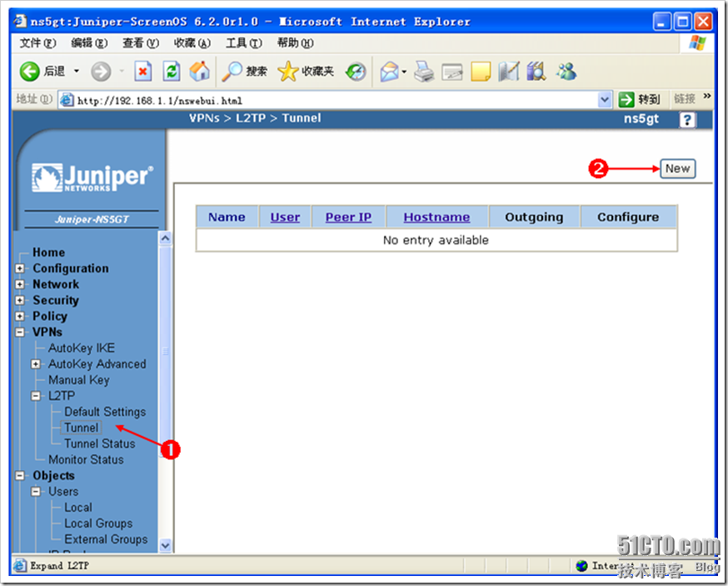
Task: Click the Outgoing column header
Action: pyautogui.click(x=534, y=217)
